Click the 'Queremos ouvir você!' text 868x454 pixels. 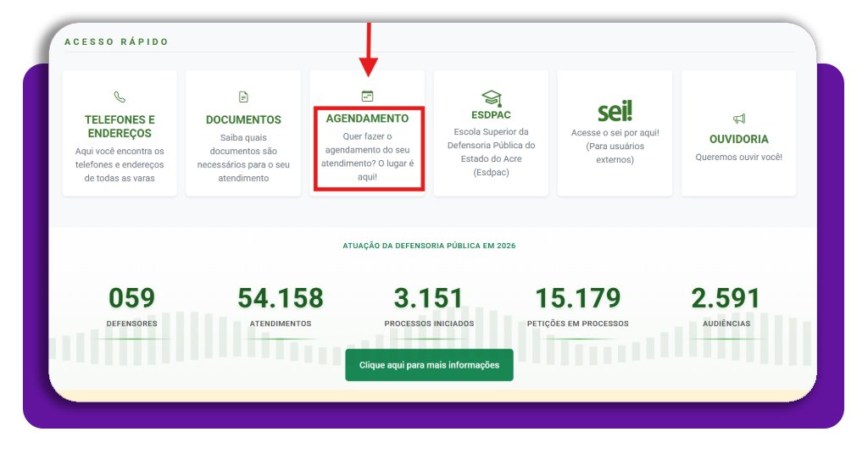(738, 157)
